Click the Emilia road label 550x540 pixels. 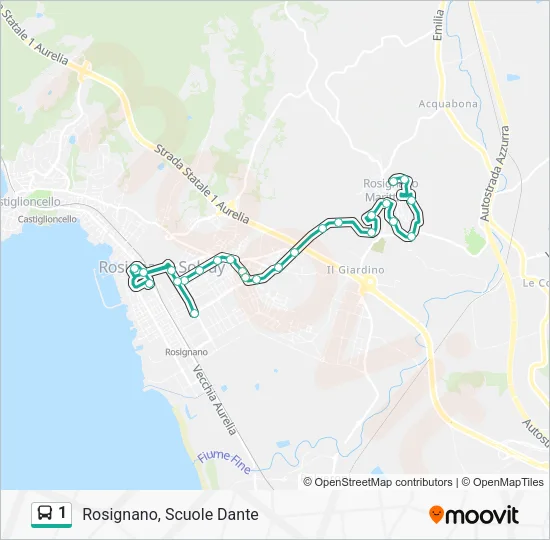point(438,25)
